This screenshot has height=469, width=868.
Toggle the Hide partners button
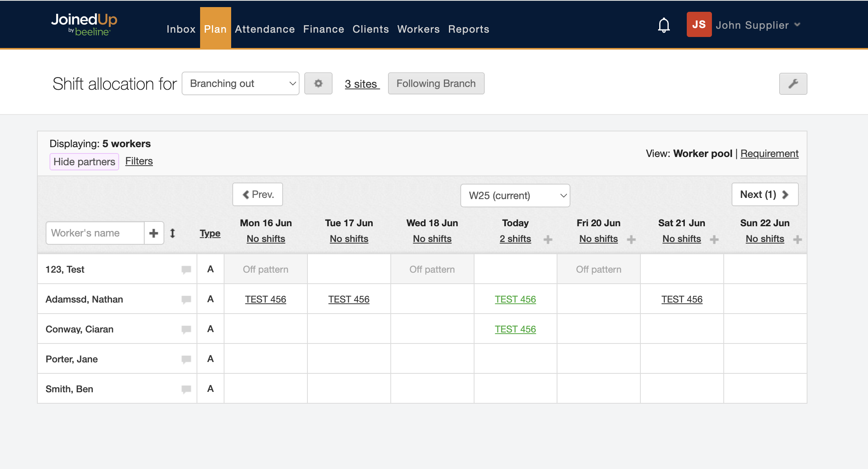click(84, 162)
